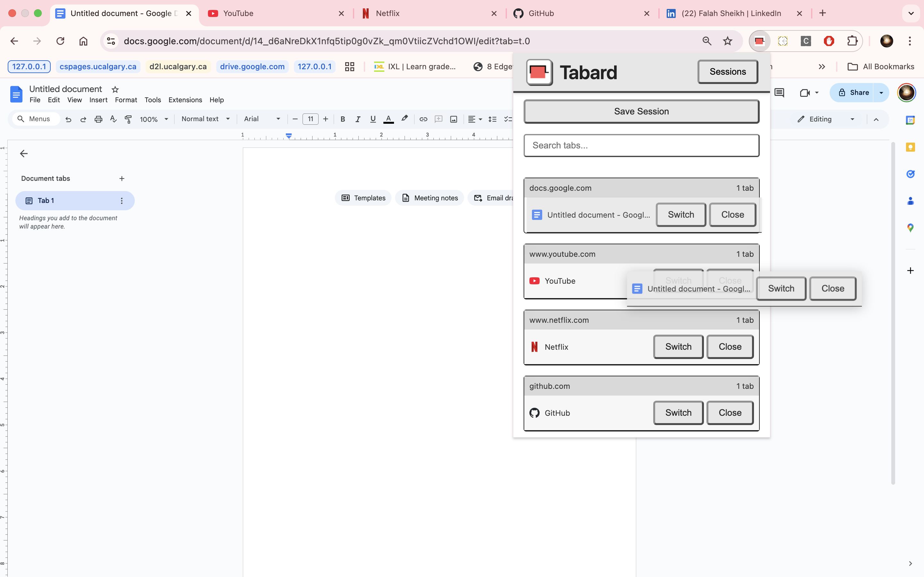Select the Paint format icon

(x=128, y=119)
